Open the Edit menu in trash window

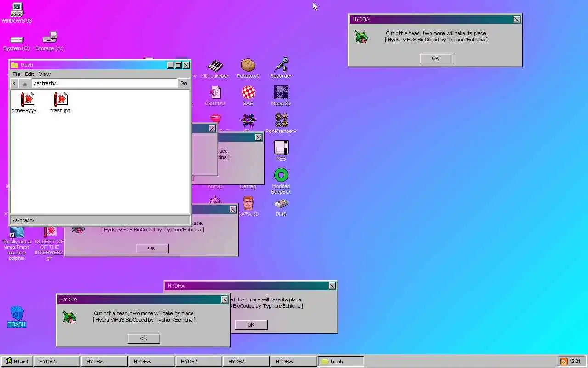29,74
